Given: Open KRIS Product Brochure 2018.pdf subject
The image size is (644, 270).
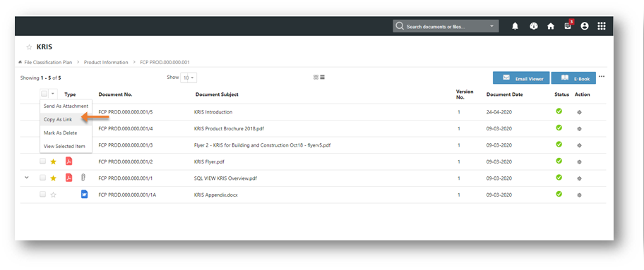Looking at the screenshot, I should [229, 128].
